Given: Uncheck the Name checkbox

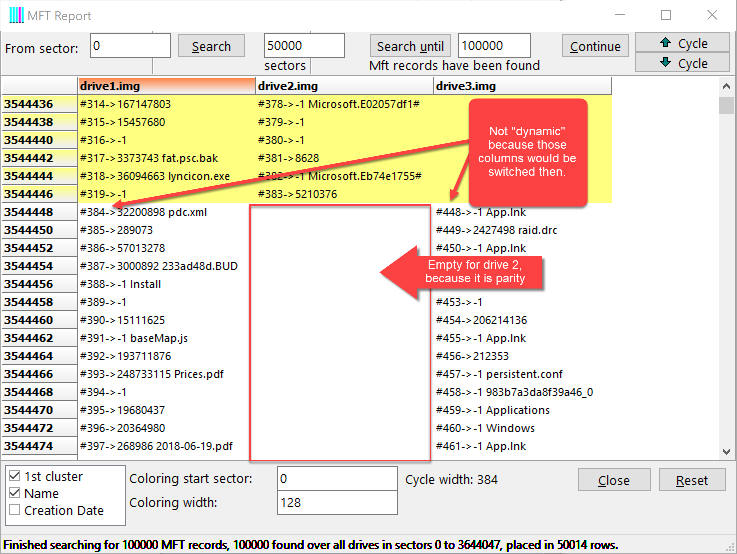Looking at the screenshot, I should [x=14, y=494].
